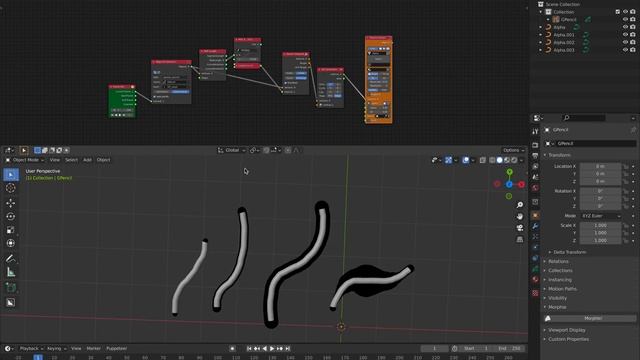Switch perspective/orthographic with the grid icon

click(x=520, y=239)
